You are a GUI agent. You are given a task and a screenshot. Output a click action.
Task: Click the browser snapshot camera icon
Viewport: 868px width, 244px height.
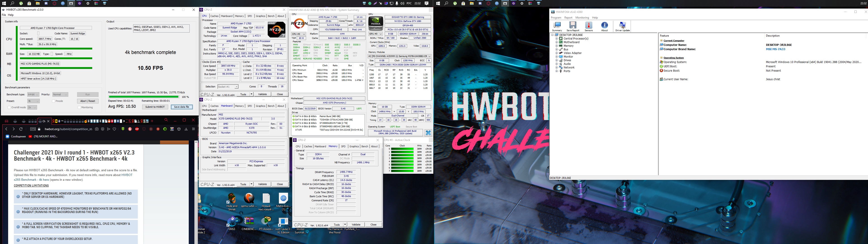coord(97,129)
